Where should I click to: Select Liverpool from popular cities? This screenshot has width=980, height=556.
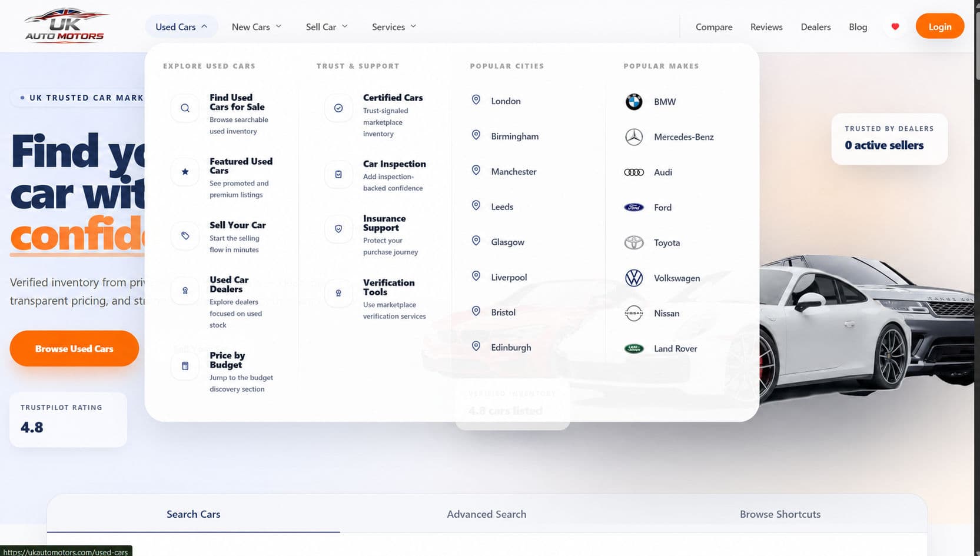click(509, 278)
